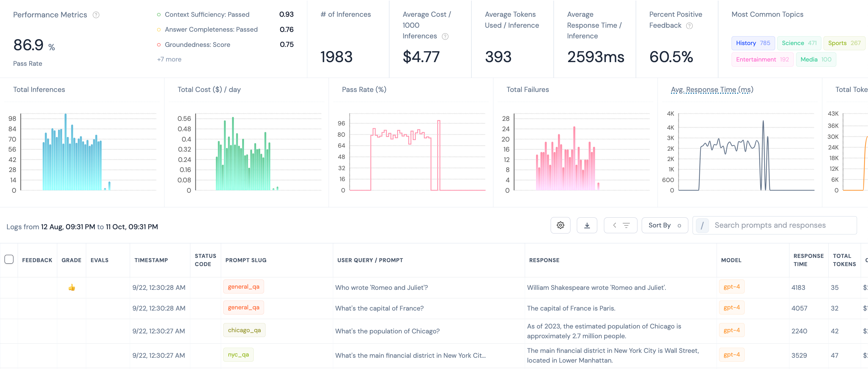This screenshot has width=868, height=369.
Task: Click the Response Time column header
Action: pos(808,260)
